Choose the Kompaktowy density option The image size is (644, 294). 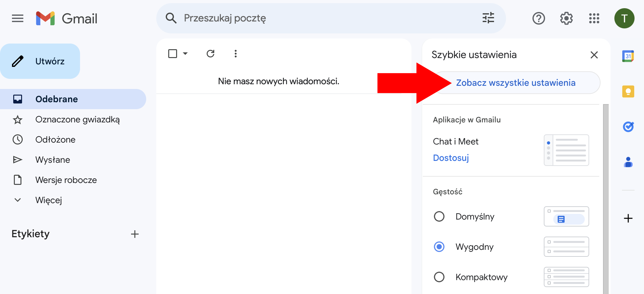point(439,277)
